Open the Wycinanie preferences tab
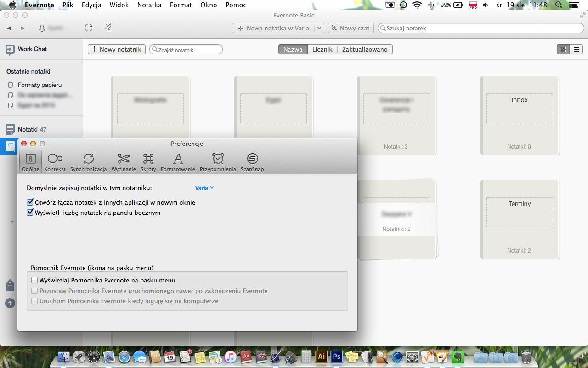This screenshot has width=588, height=368. click(x=124, y=162)
